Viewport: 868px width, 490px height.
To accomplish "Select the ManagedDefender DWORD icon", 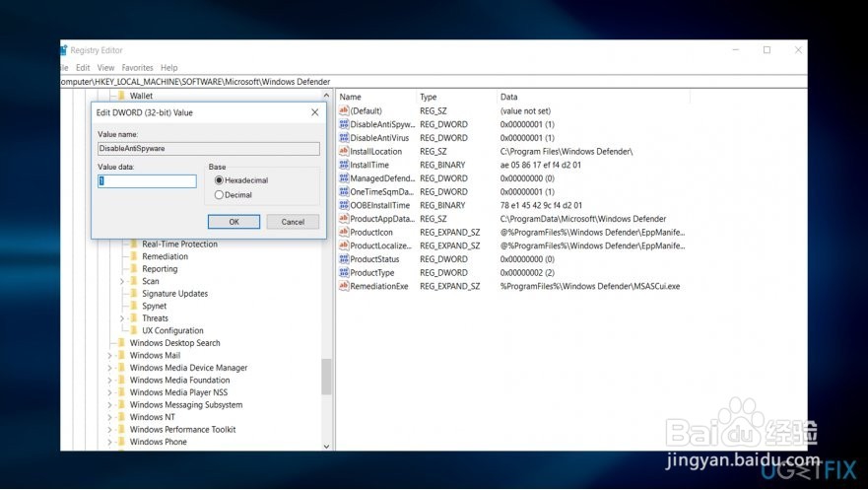I will (x=344, y=177).
